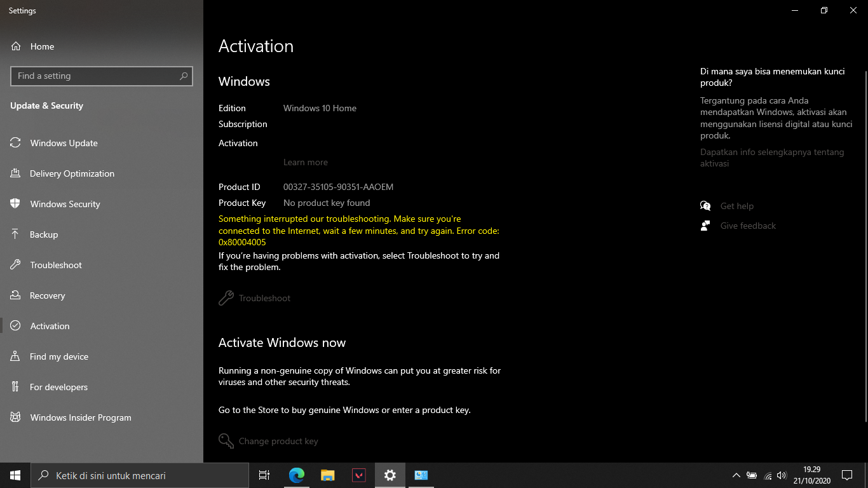Open Action Center notifications
Viewport: 868px width, 488px height.
[x=848, y=475]
